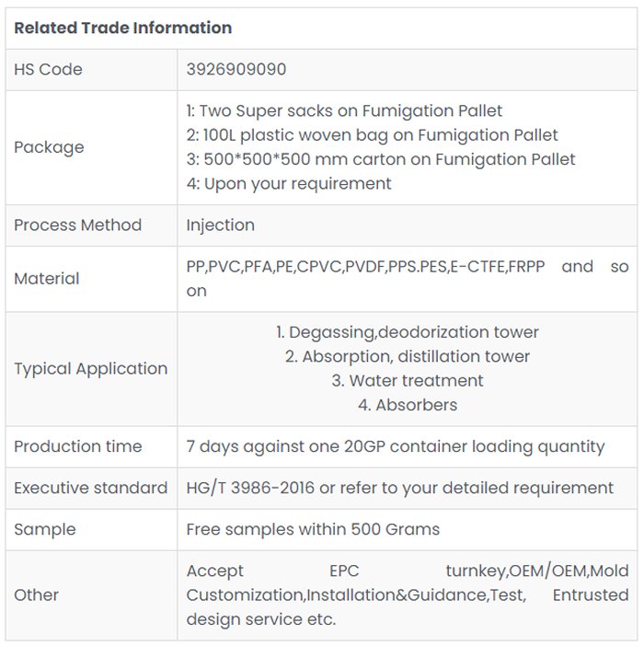Click the Production time value text
This screenshot has width=644, height=646.
tap(396, 446)
